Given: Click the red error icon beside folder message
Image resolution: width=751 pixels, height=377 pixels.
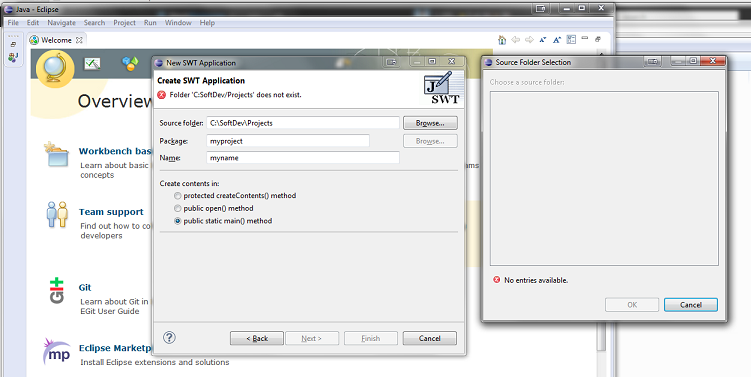Looking at the screenshot, I should click(161, 95).
